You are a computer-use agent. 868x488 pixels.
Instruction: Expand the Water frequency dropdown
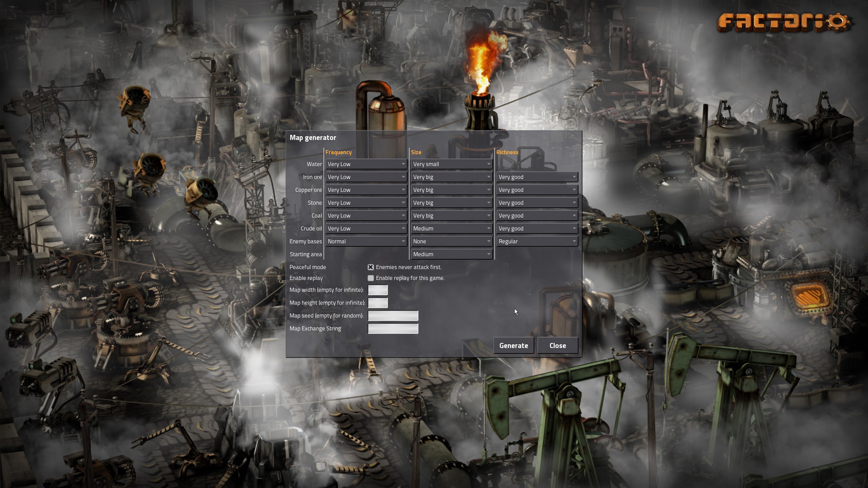pyautogui.click(x=366, y=164)
